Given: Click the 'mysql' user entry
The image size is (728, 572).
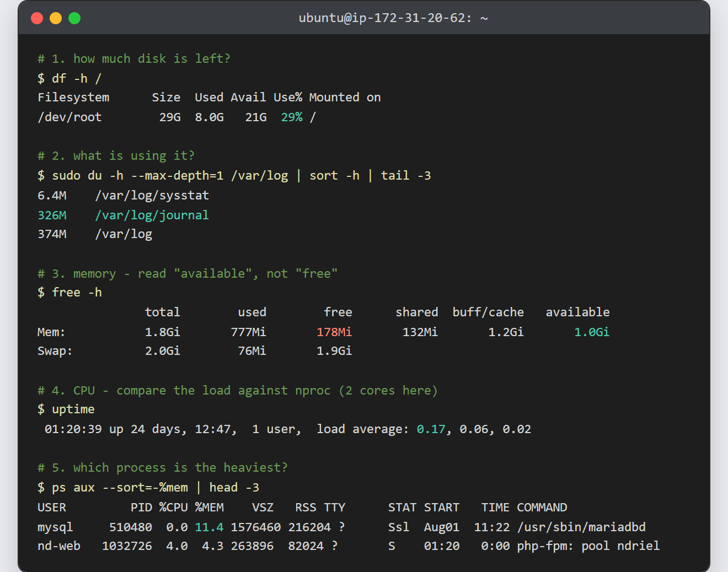Looking at the screenshot, I should (x=55, y=527).
